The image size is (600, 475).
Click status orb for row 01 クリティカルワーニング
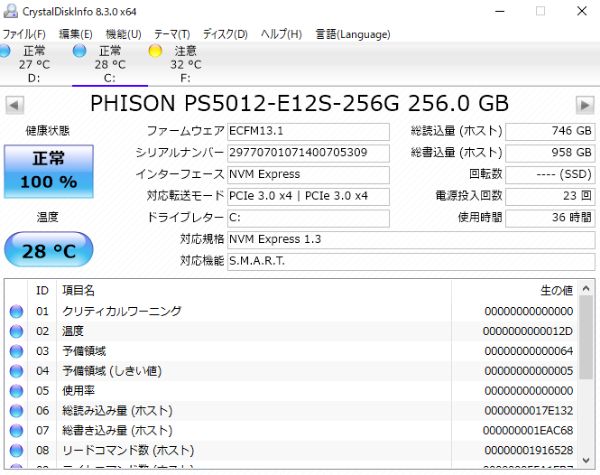tap(16, 311)
